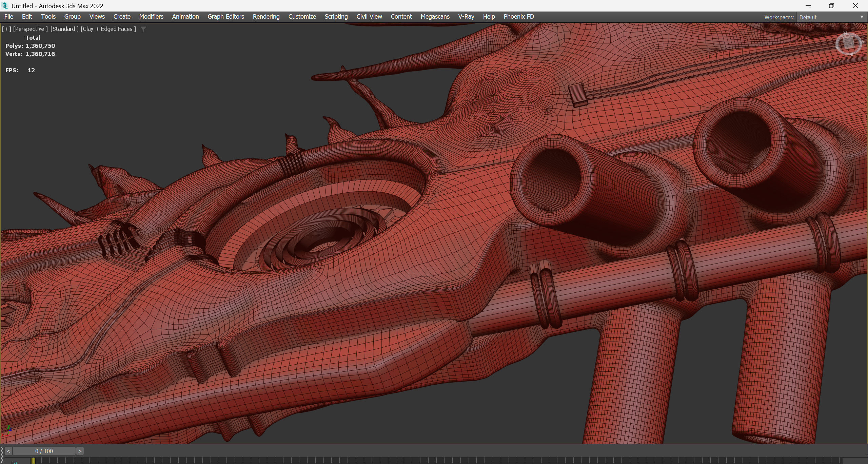Viewport: 868px width, 464px height.
Task: Close the 3ds Max window
Action: (x=855, y=6)
